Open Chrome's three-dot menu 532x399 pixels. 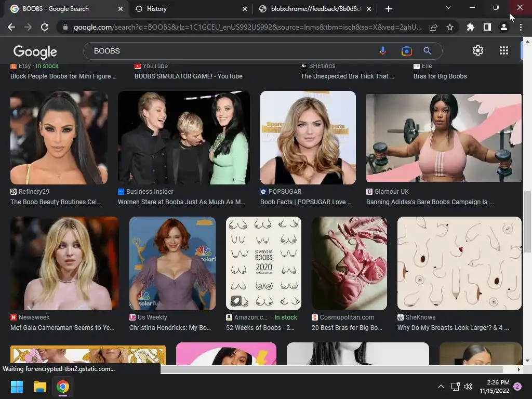tap(521, 27)
